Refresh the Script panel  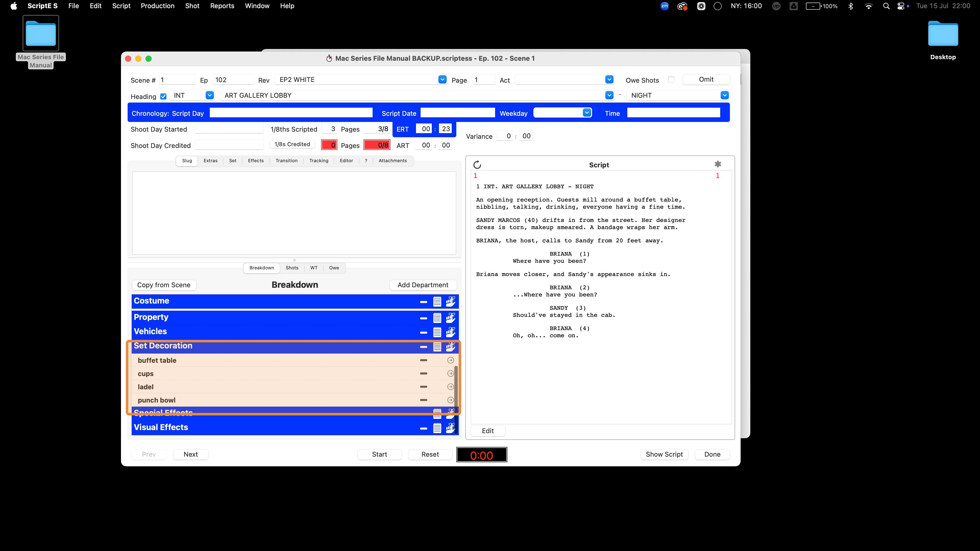477,165
